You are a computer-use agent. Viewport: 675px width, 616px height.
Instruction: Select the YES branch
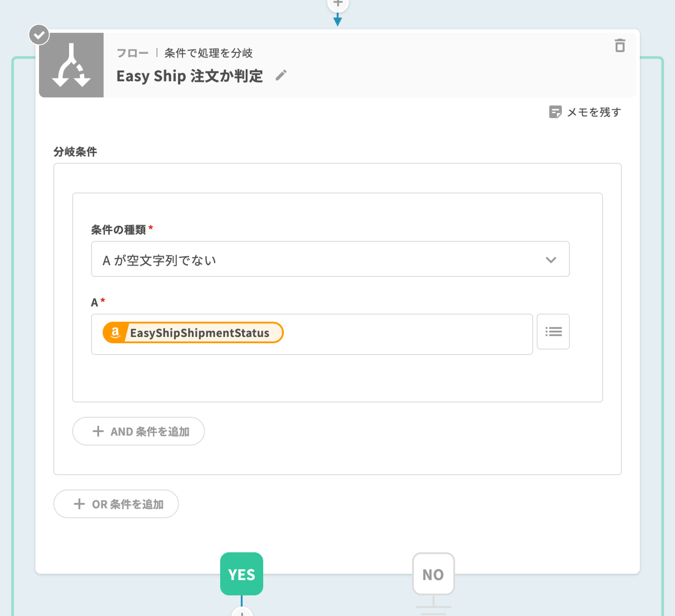click(x=242, y=574)
